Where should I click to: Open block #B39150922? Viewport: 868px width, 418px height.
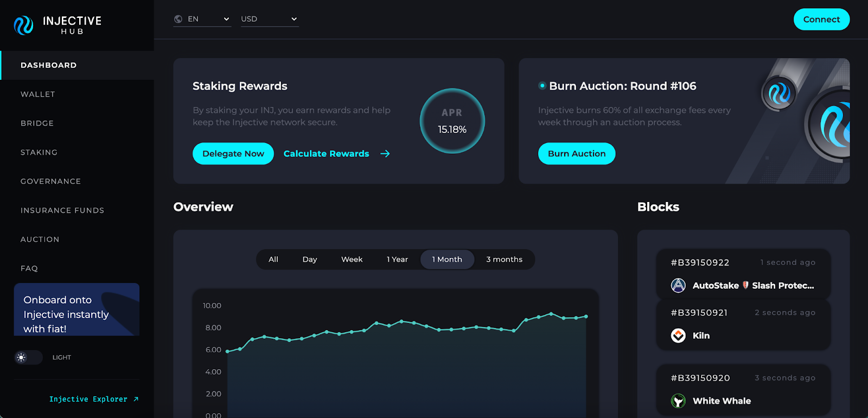click(x=700, y=263)
